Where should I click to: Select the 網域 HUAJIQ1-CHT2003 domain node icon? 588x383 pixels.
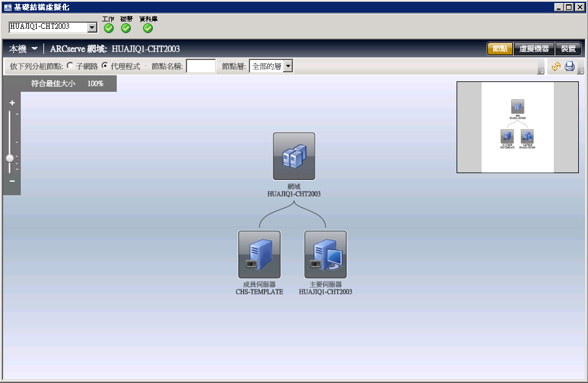(294, 156)
